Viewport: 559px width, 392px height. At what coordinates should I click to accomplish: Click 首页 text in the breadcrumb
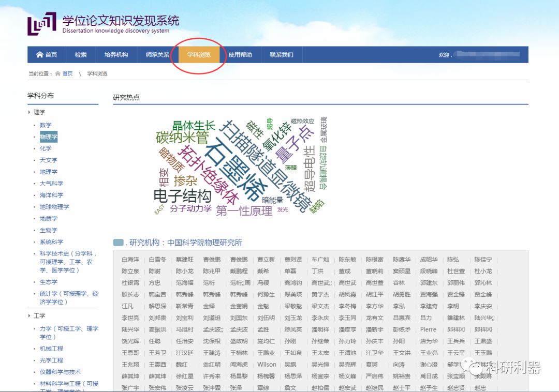[68, 74]
